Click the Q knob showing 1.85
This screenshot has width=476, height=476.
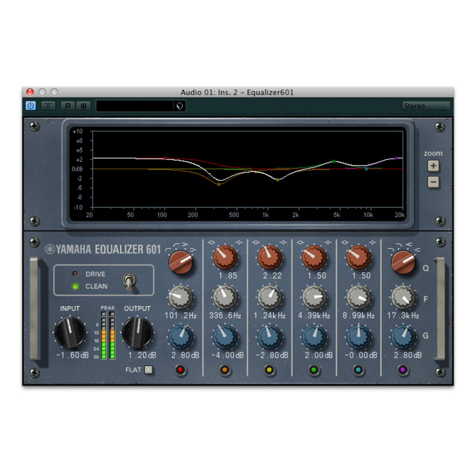225,257
